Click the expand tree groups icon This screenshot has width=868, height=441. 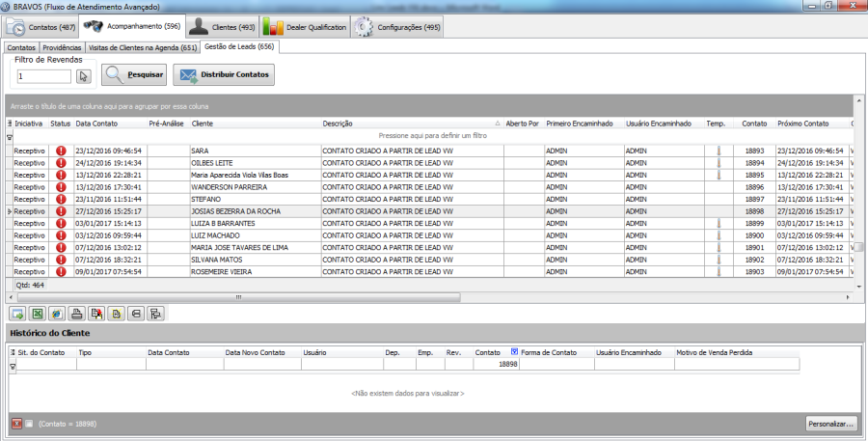155,315
